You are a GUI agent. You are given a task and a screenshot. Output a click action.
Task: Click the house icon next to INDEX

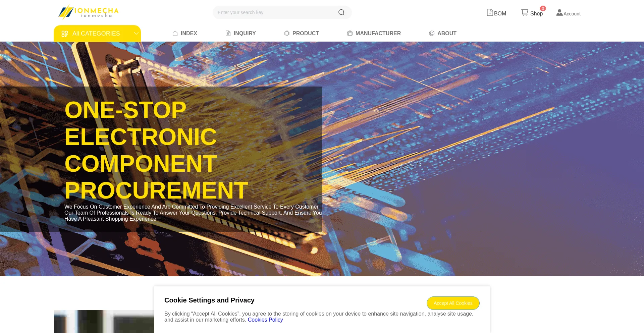175,34
